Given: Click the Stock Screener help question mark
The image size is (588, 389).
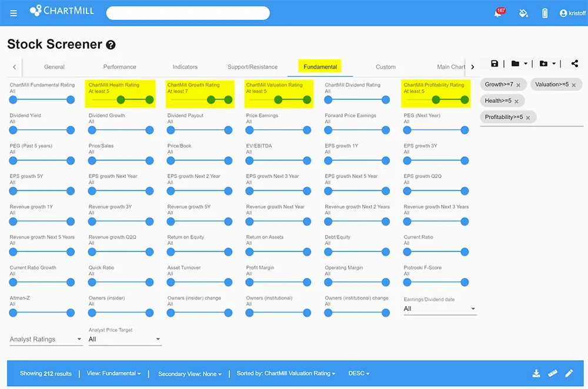Looking at the screenshot, I should pyautogui.click(x=111, y=45).
